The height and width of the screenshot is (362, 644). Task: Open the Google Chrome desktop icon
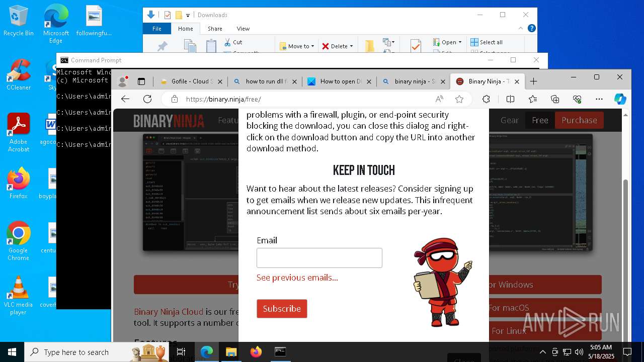point(19,241)
